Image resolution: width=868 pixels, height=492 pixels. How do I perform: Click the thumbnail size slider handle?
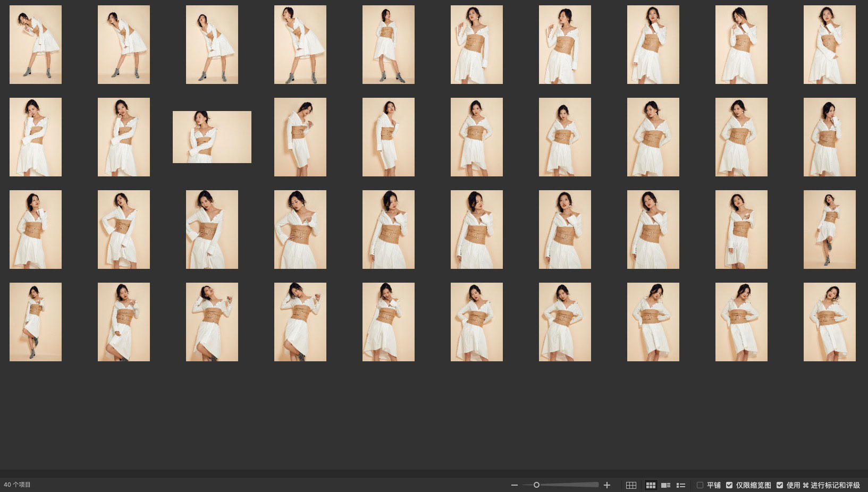[x=536, y=485]
